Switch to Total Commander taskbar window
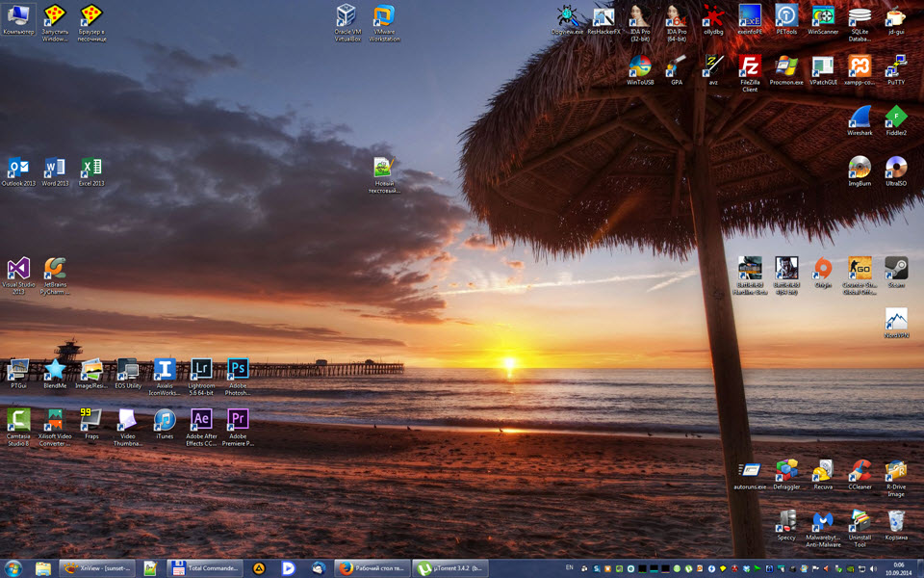Screen dimensions: 924x578 point(205,568)
